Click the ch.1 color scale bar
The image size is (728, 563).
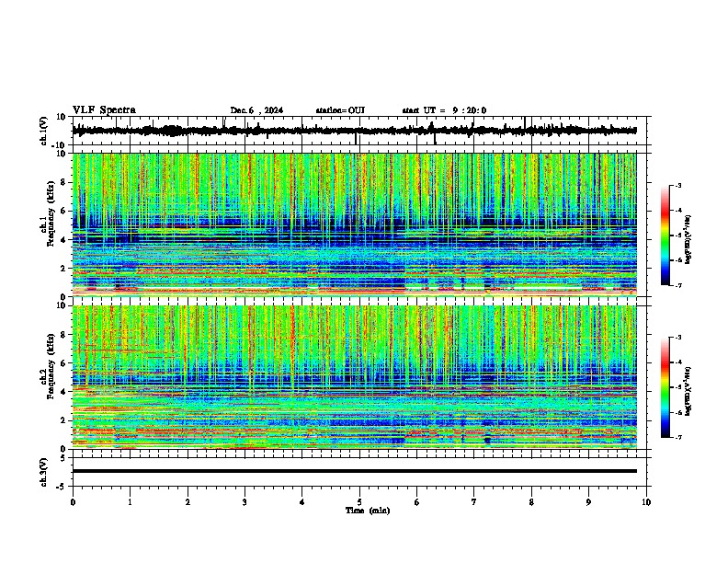665,236
